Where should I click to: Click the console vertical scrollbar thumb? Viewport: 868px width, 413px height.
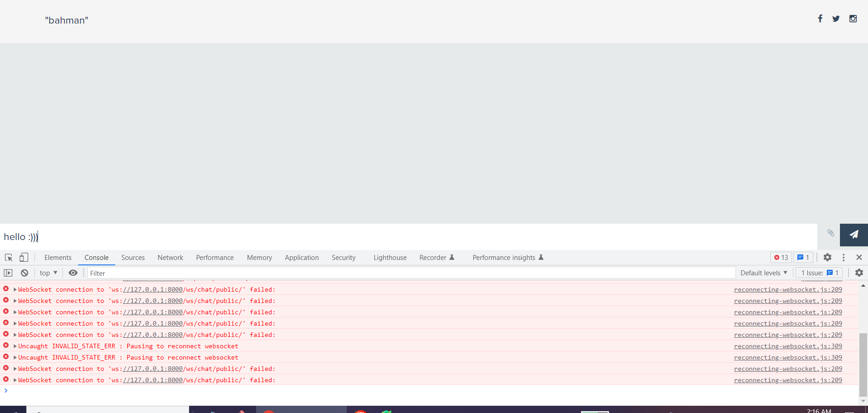tap(863, 364)
